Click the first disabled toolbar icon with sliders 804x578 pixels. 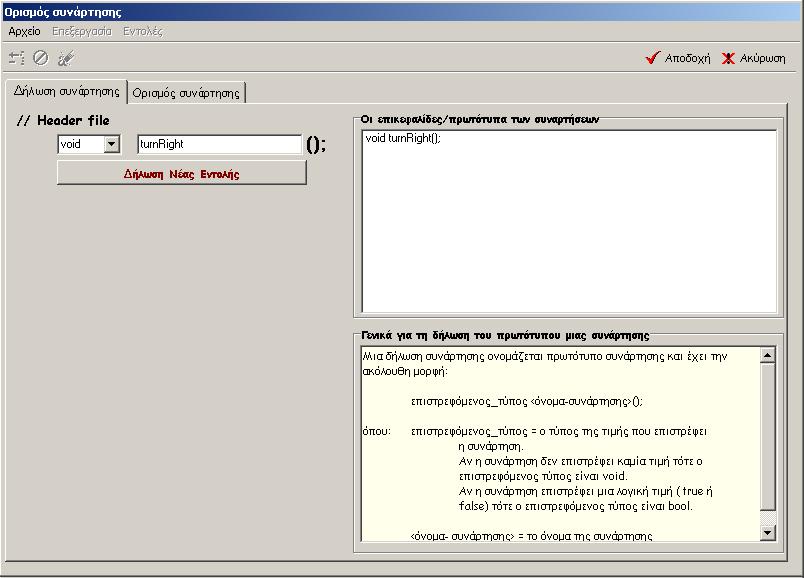click(x=17, y=58)
